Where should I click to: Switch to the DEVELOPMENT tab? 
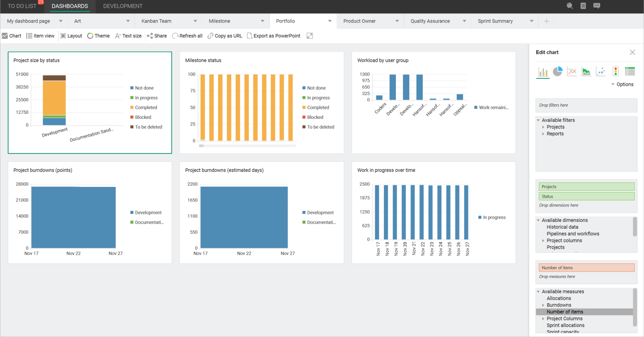pyautogui.click(x=122, y=6)
